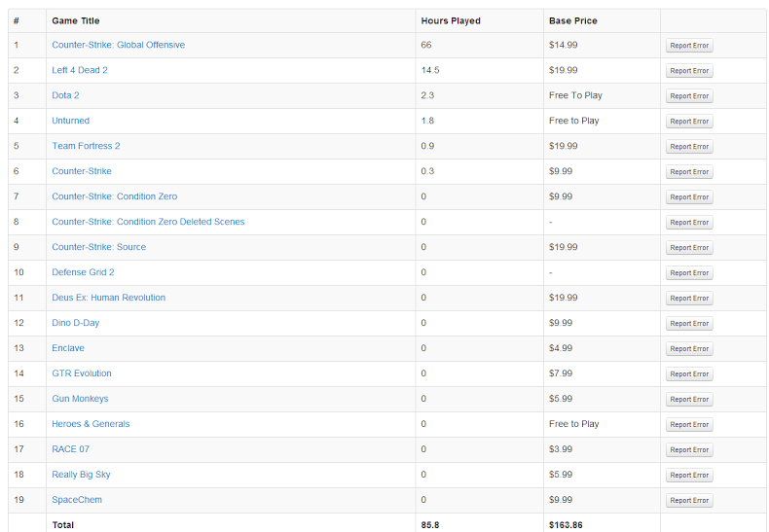
Task: Open Condition Zero Deleted Scenes link
Action: (x=148, y=222)
